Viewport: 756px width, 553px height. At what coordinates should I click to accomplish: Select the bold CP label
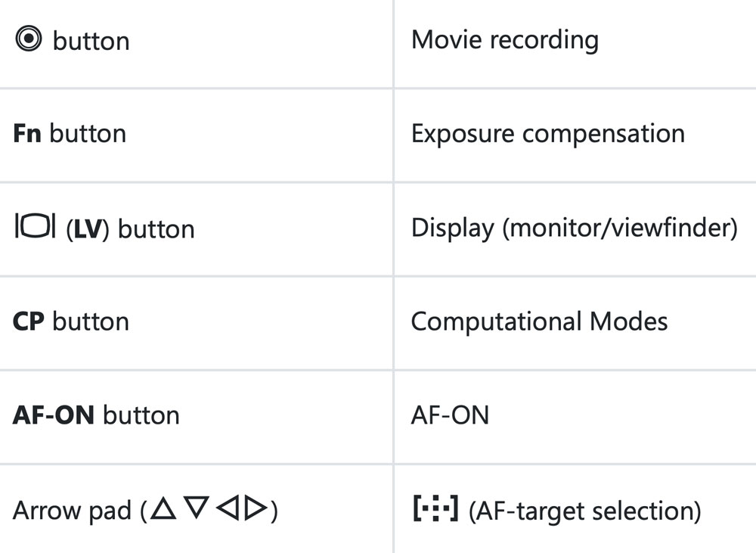click(x=29, y=321)
